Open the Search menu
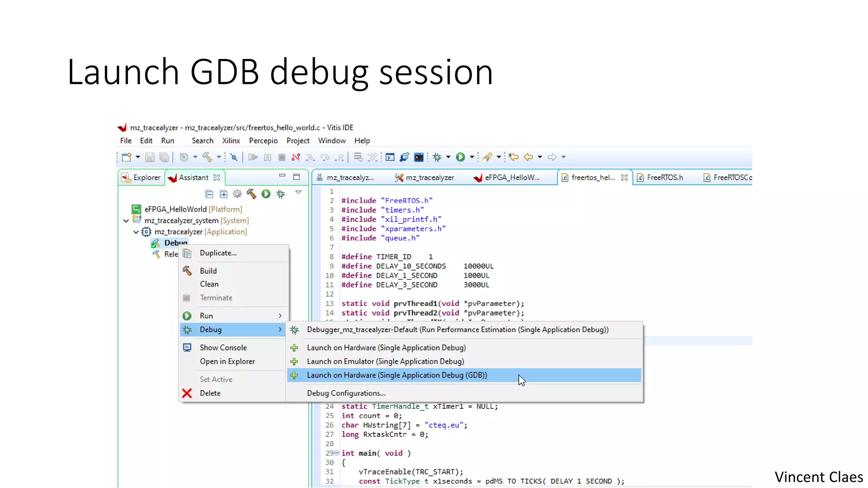This screenshot has width=868, height=488. [203, 141]
